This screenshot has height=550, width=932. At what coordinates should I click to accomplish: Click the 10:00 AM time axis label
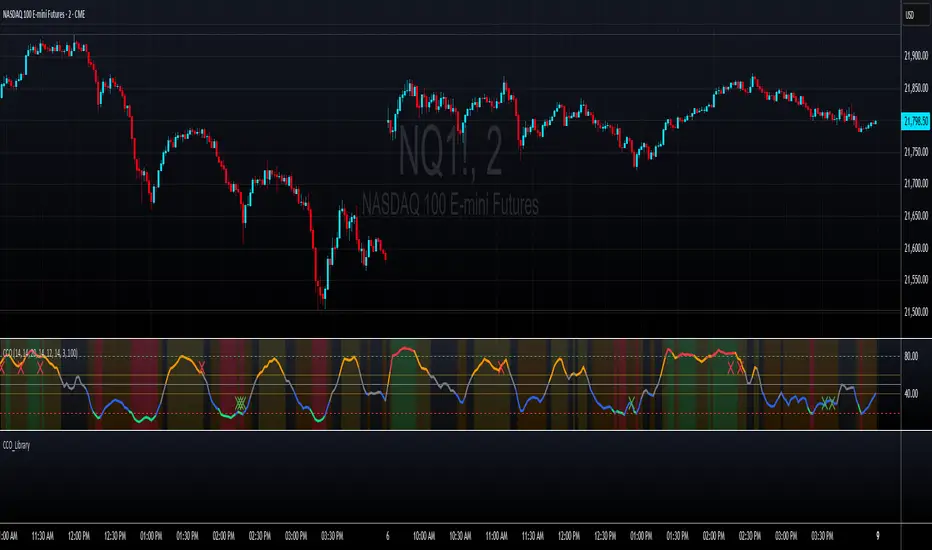click(x=424, y=536)
